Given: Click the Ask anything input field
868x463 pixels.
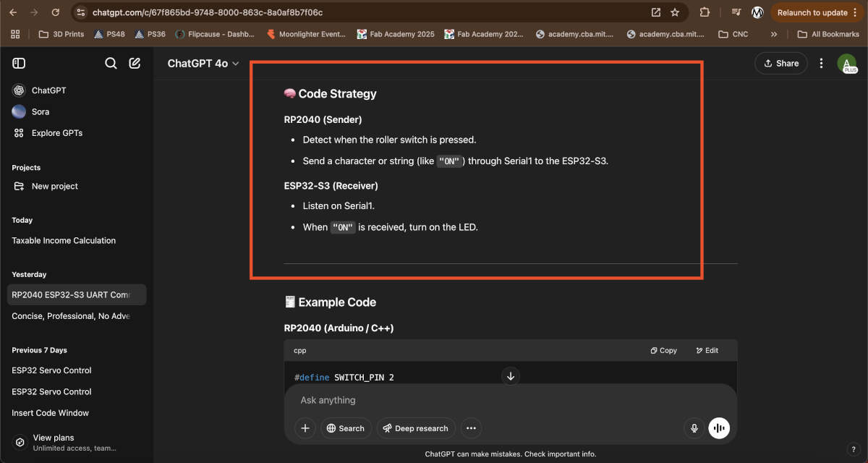Looking at the screenshot, I should coord(510,400).
